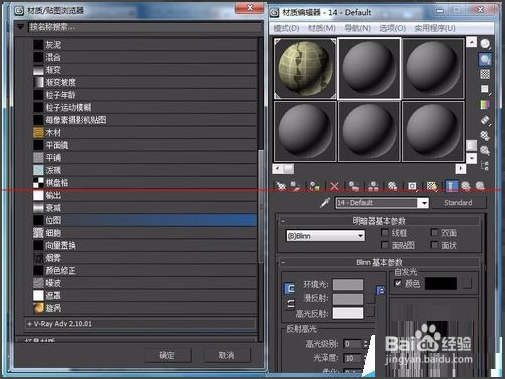Toggle the ambient-diffuse color lock button

click(289, 288)
